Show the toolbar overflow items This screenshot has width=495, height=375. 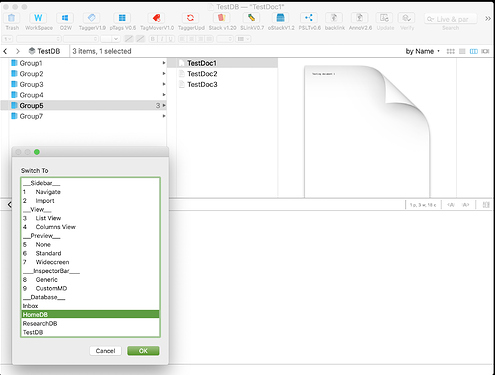coord(488,19)
